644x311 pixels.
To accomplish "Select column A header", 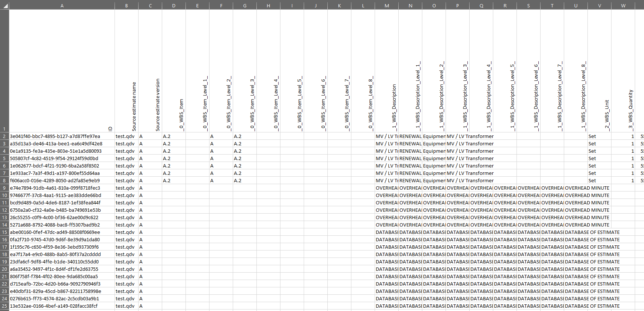I will click(62, 6).
